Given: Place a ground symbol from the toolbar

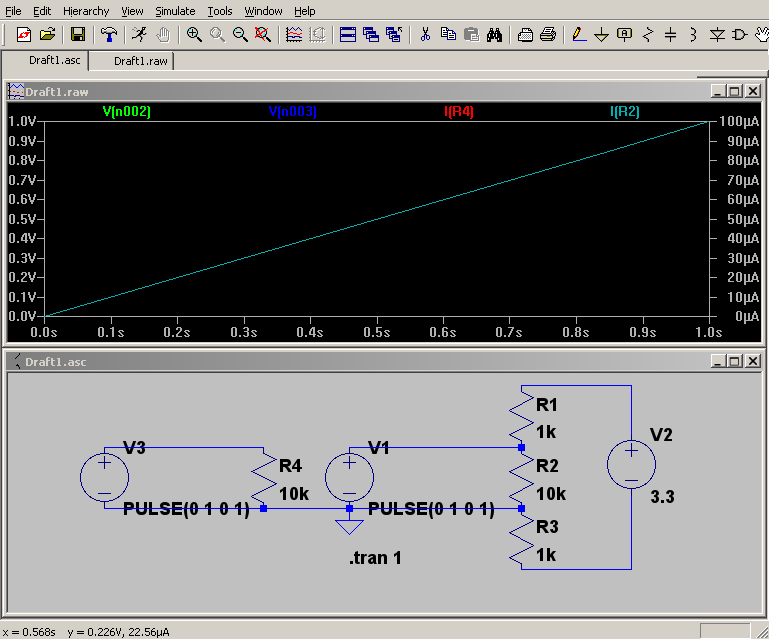Looking at the screenshot, I should [x=601, y=34].
